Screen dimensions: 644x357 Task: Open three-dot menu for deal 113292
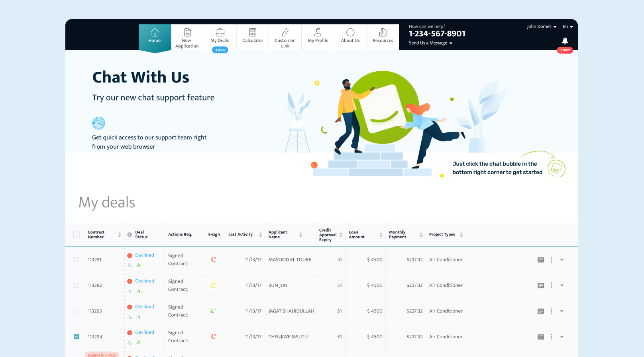coord(551,285)
